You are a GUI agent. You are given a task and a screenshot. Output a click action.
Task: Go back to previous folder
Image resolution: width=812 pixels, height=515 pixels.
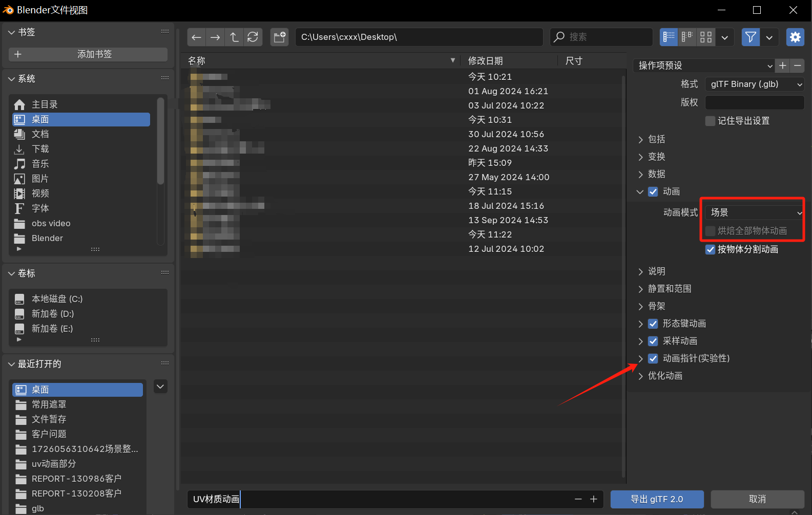[197, 37]
